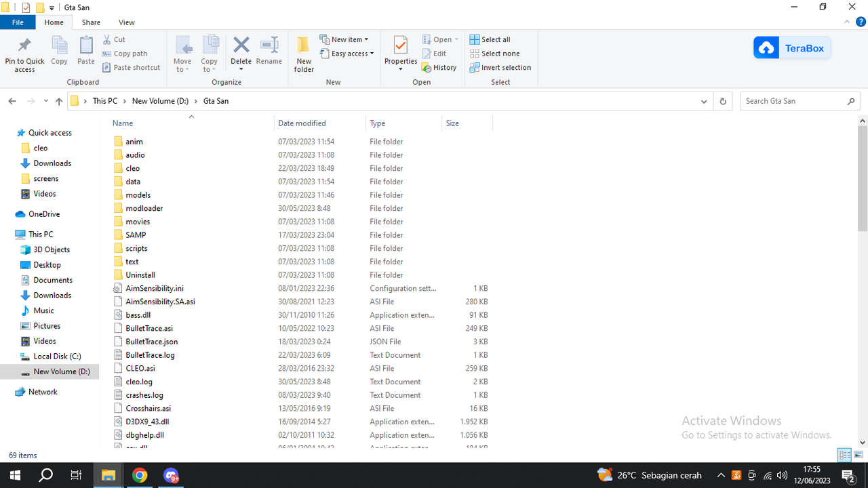This screenshot has height=488, width=868.
Task: Click the Cut scissors command
Action: [114, 39]
